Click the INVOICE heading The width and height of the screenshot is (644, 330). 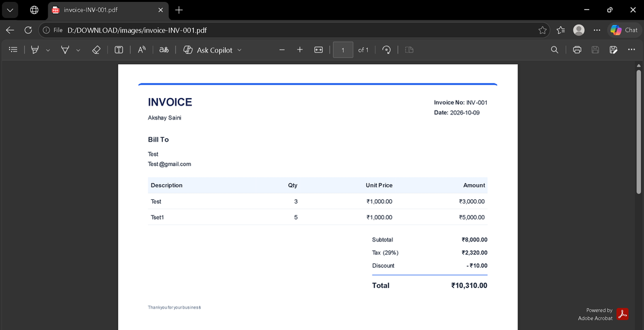click(170, 102)
